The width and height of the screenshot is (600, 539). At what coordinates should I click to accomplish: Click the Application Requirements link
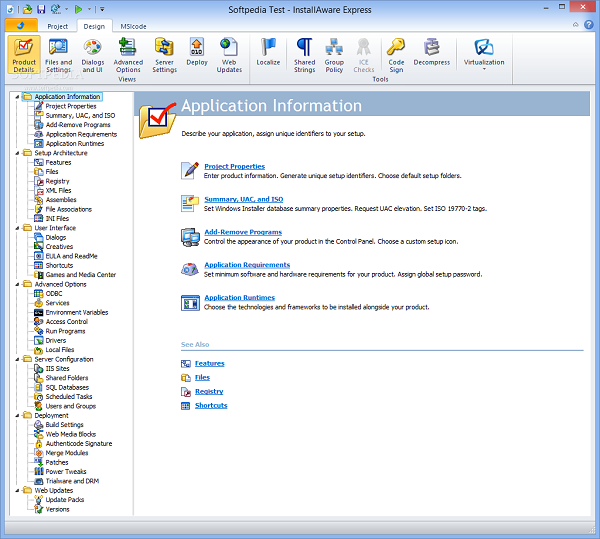pos(246,265)
